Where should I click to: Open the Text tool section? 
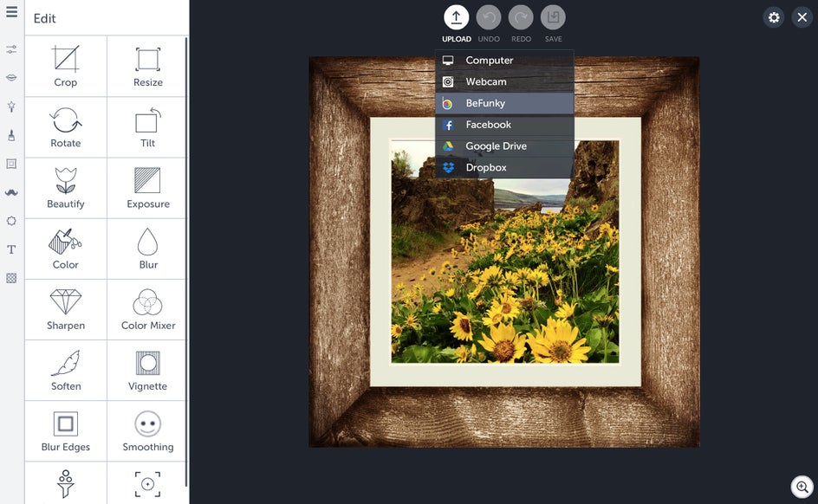(x=11, y=249)
